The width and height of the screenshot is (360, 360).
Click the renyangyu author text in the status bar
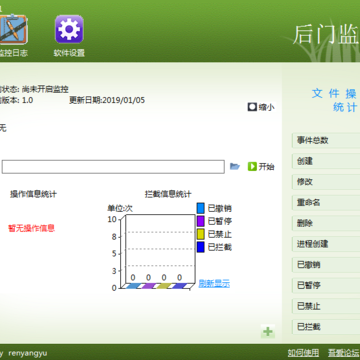pyautogui.click(x=28, y=353)
